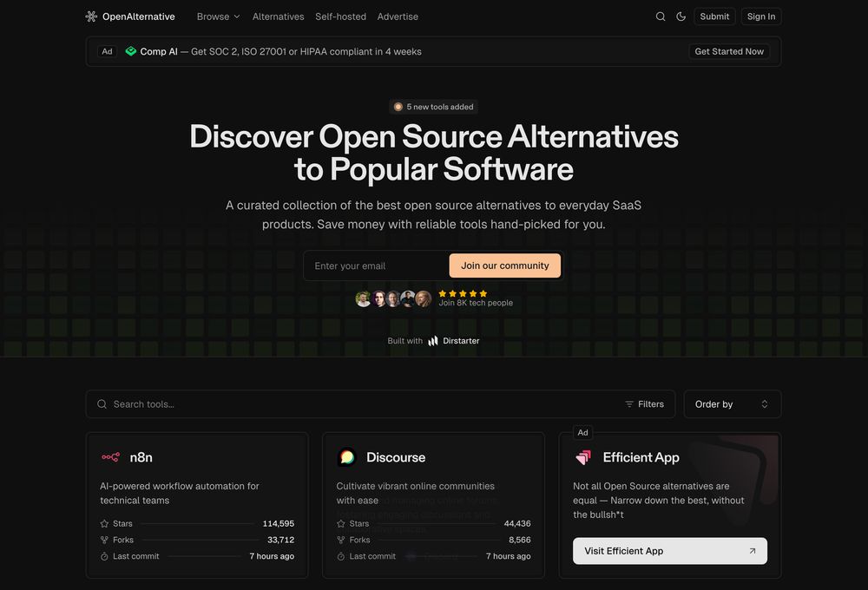Click Efficient App description text

point(659,501)
